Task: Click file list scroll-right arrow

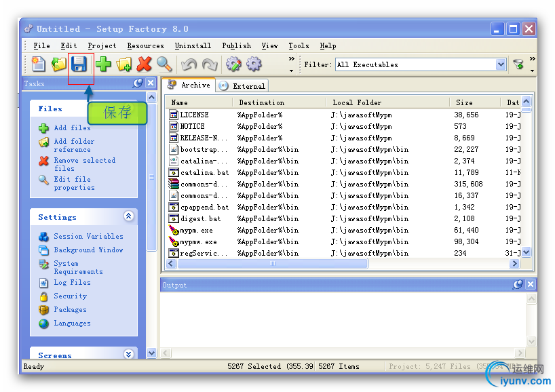Action: click(515, 264)
